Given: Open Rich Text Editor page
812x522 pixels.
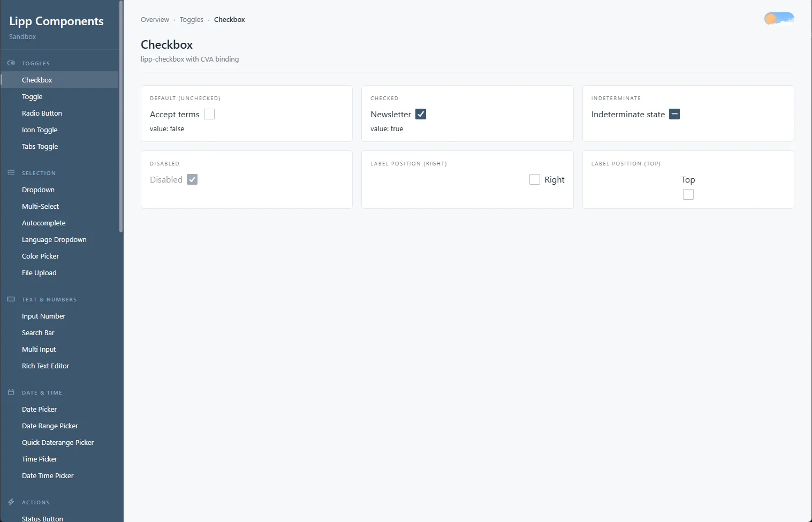Looking at the screenshot, I should click(59, 366).
